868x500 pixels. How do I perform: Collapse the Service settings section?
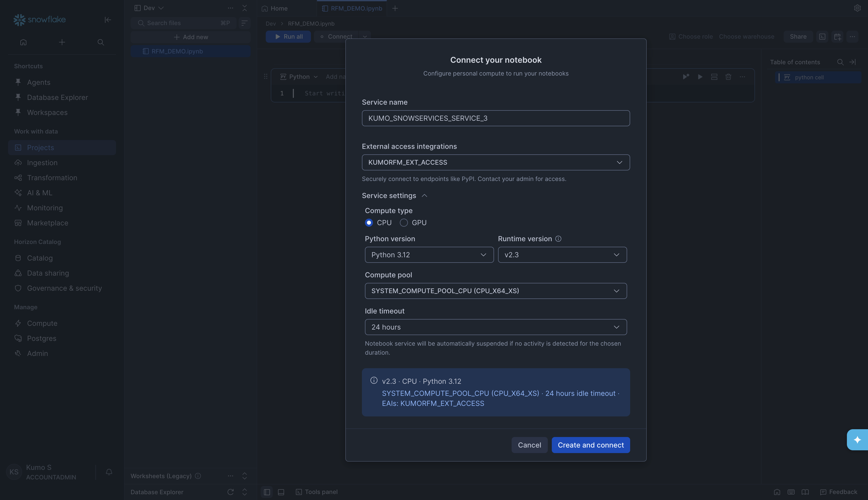click(424, 195)
